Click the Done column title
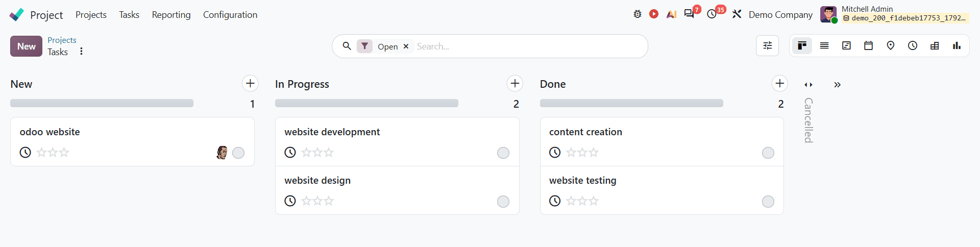980x247 pixels. (x=553, y=84)
